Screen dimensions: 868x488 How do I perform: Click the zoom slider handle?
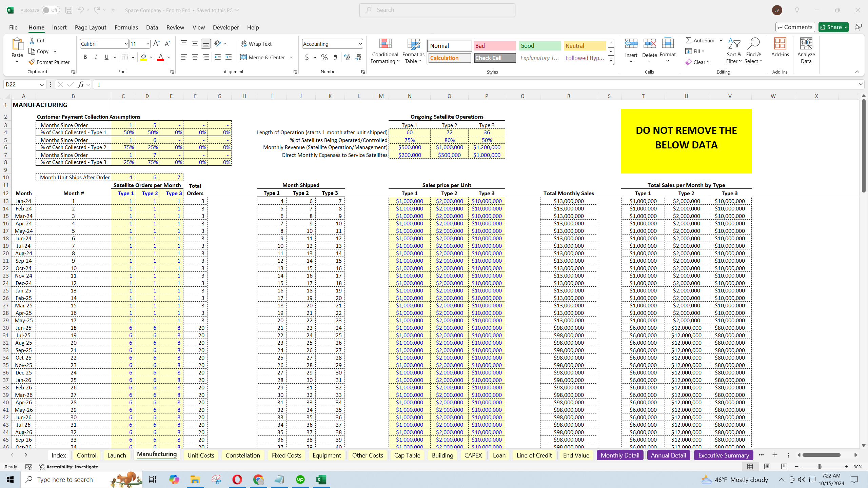click(x=820, y=467)
